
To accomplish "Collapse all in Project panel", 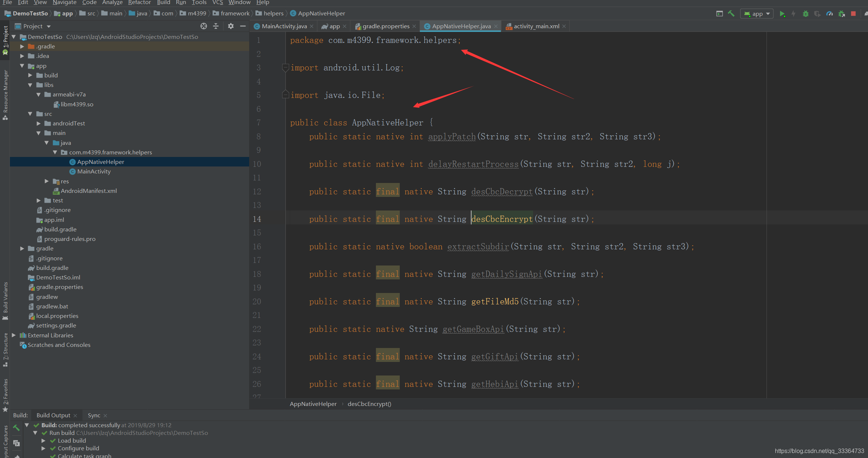I will [216, 26].
